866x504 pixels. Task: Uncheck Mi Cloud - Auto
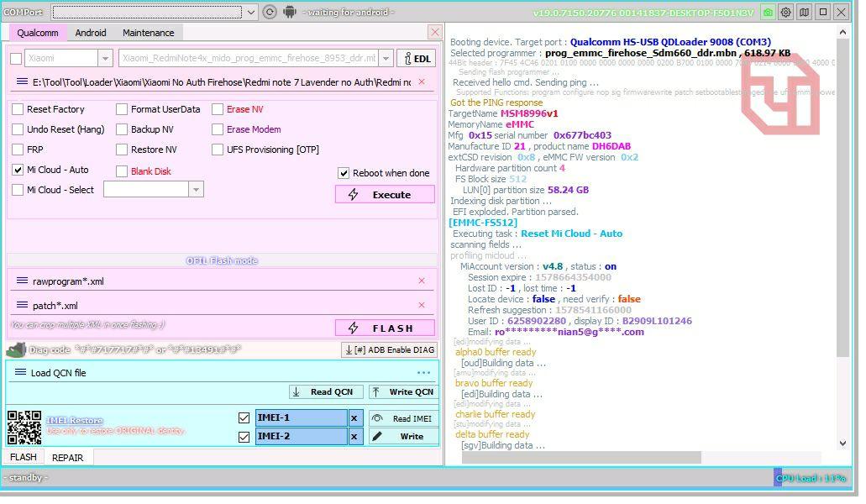point(18,170)
